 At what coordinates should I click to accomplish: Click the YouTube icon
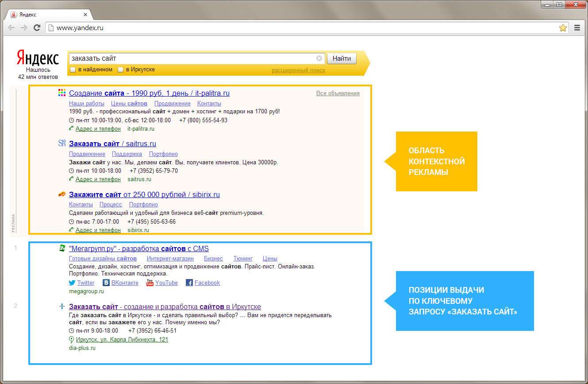[150, 283]
